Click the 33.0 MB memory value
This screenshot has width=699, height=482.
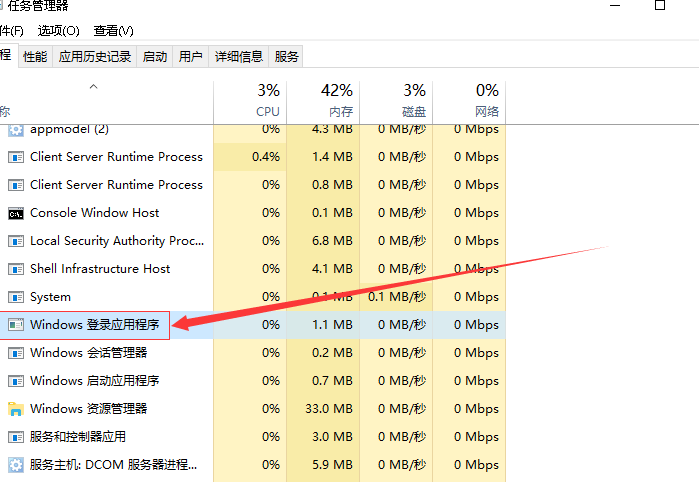click(329, 409)
